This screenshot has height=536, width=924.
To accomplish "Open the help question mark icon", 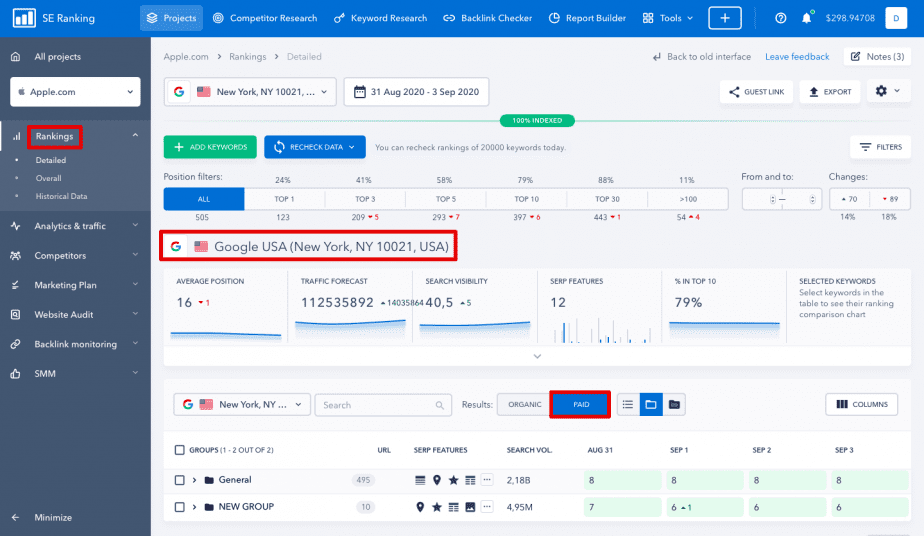I will pyautogui.click(x=780, y=18).
